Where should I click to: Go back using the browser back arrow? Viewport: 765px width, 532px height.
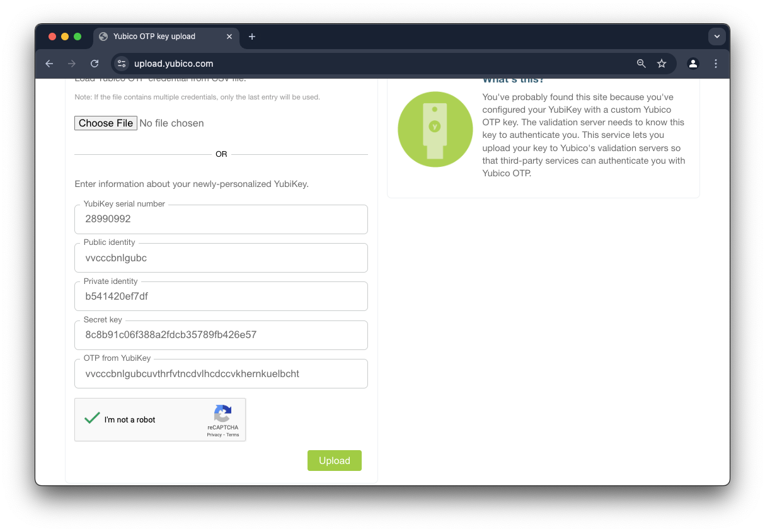[x=49, y=64]
